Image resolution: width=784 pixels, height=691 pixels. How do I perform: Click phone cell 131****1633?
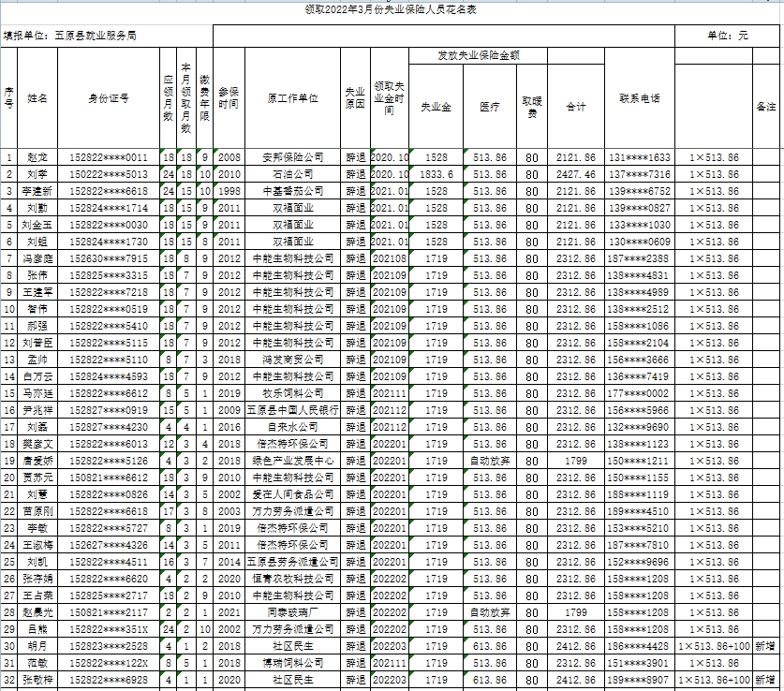640,157
